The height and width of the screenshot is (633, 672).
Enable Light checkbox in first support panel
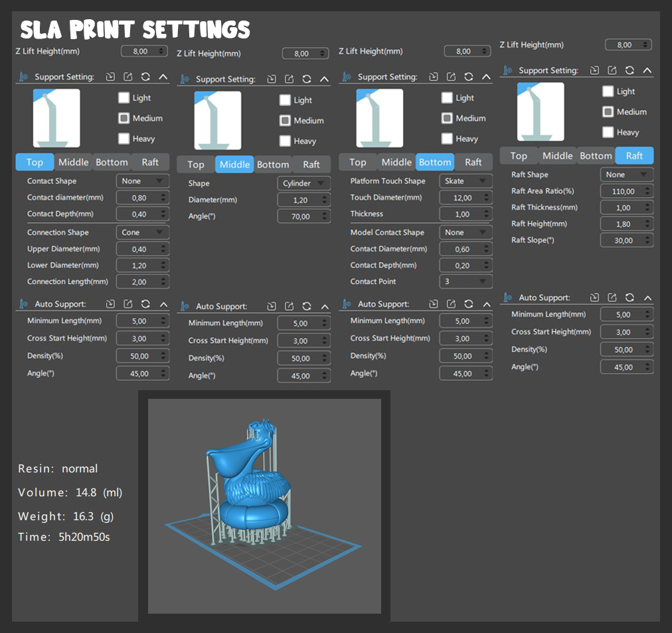click(x=124, y=98)
